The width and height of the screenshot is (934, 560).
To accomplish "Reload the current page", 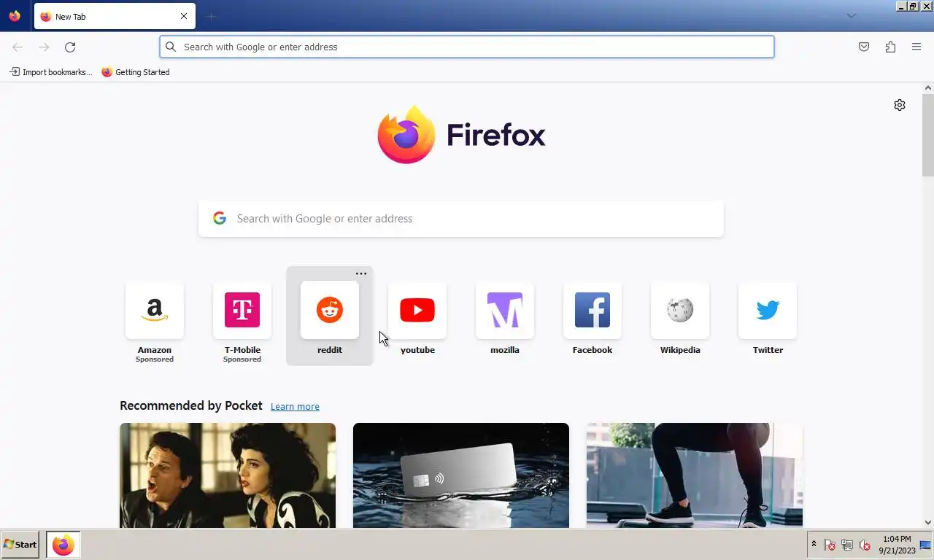I will 70,47.
